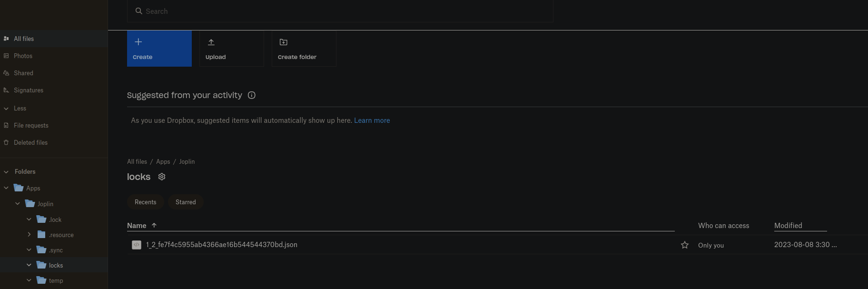Toggle the Starred filter pill
Image resolution: width=868 pixels, height=289 pixels.
tap(186, 202)
